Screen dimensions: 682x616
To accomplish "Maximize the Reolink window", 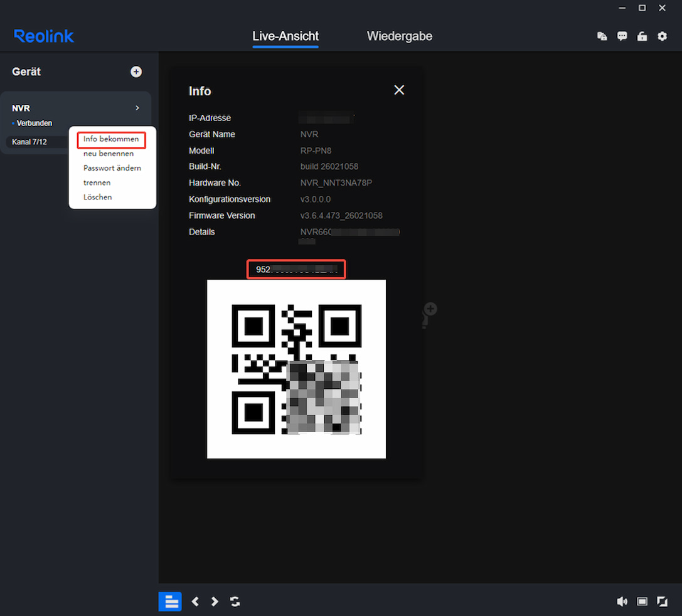I will (x=642, y=8).
